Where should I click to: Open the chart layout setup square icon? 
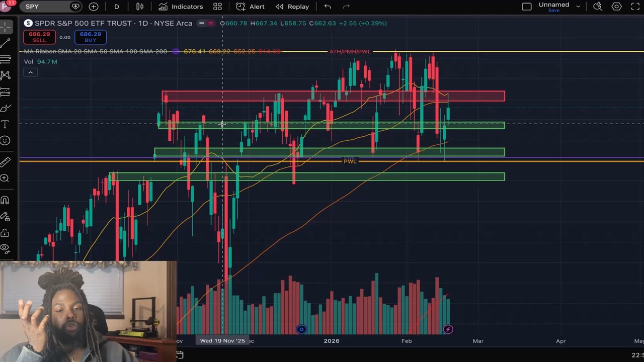point(526,7)
